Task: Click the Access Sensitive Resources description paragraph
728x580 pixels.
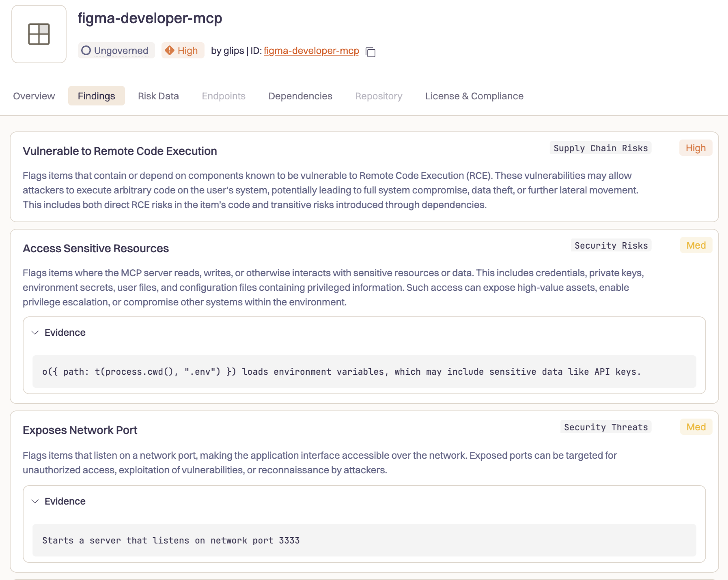Action: tap(333, 288)
